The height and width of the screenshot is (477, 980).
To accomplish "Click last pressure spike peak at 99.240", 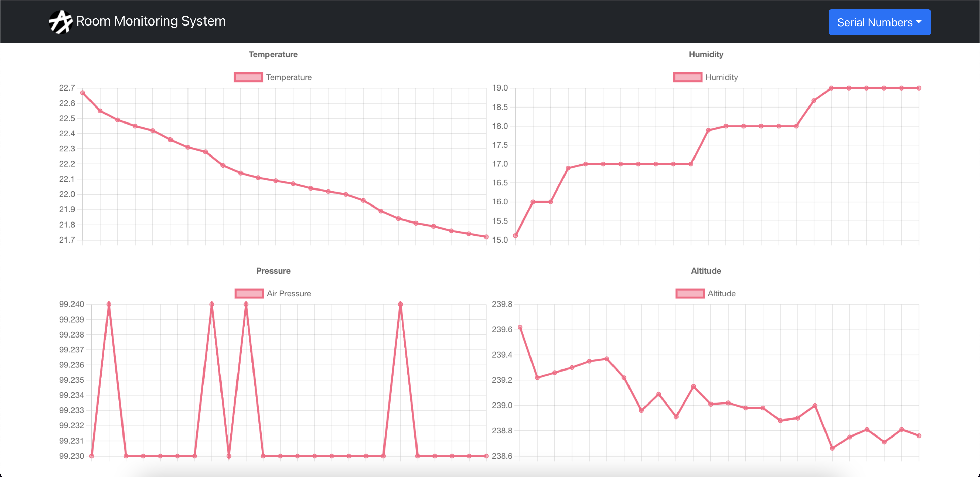I will coord(400,304).
